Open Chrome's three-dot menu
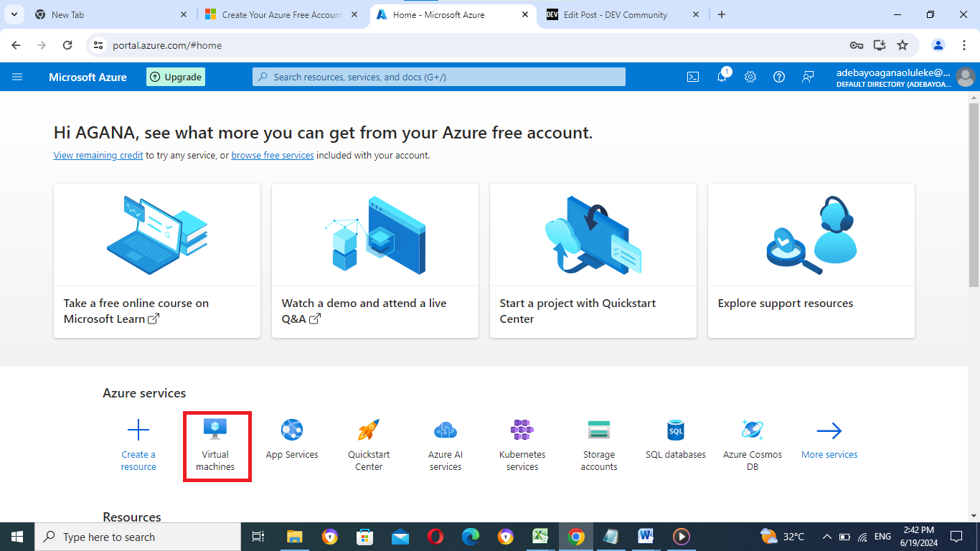The image size is (980, 551). pyautogui.click(x=964, y=45)
